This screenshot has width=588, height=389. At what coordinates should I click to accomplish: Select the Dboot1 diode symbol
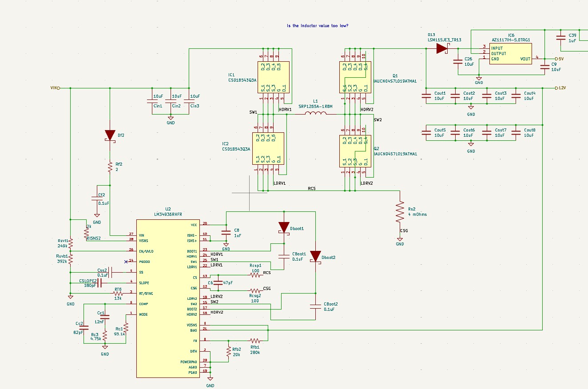pyautogui.click(x=283, y=228)
